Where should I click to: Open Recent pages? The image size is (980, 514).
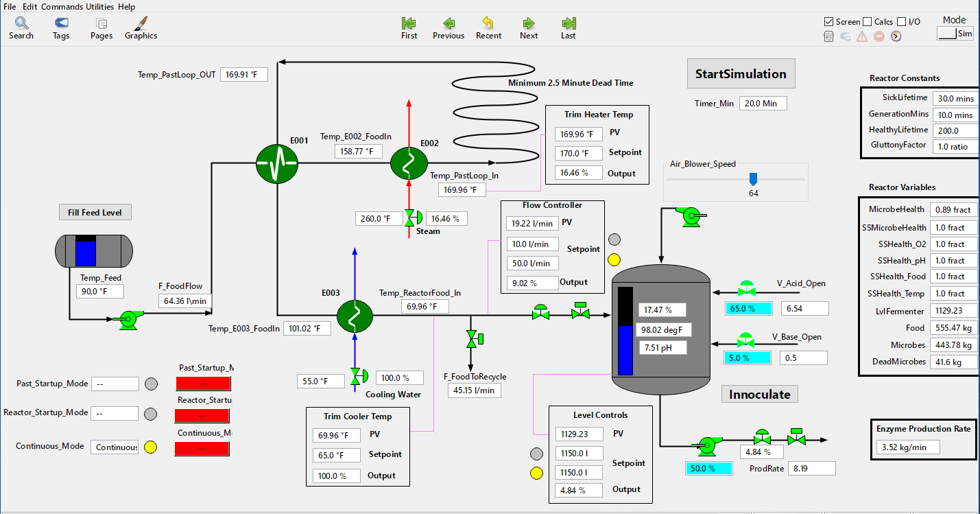489,28
